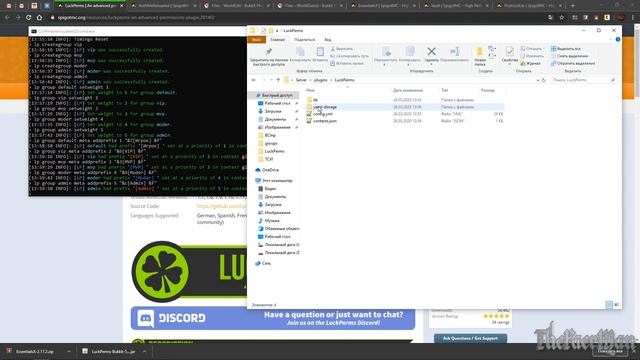Image resolution: width=640 pixels, height=360 pixels.
Task: Select OneDrive in navigation pane
Action: tap(270, 170)
